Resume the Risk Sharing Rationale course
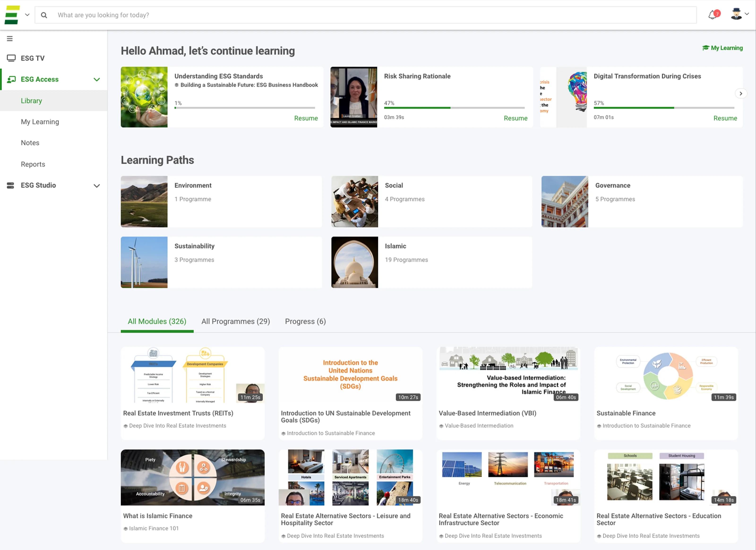 516,118
